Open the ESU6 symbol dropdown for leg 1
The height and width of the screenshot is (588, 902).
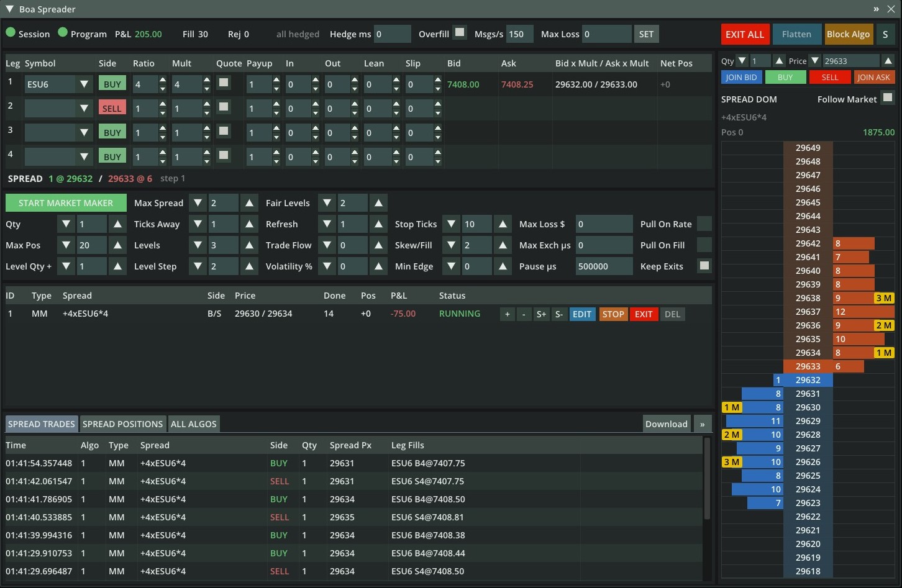tap(84, 84)
